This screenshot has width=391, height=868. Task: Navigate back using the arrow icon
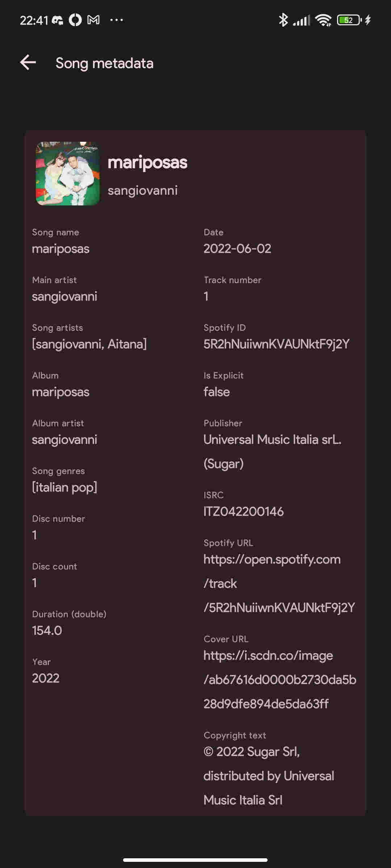[28, 63]
